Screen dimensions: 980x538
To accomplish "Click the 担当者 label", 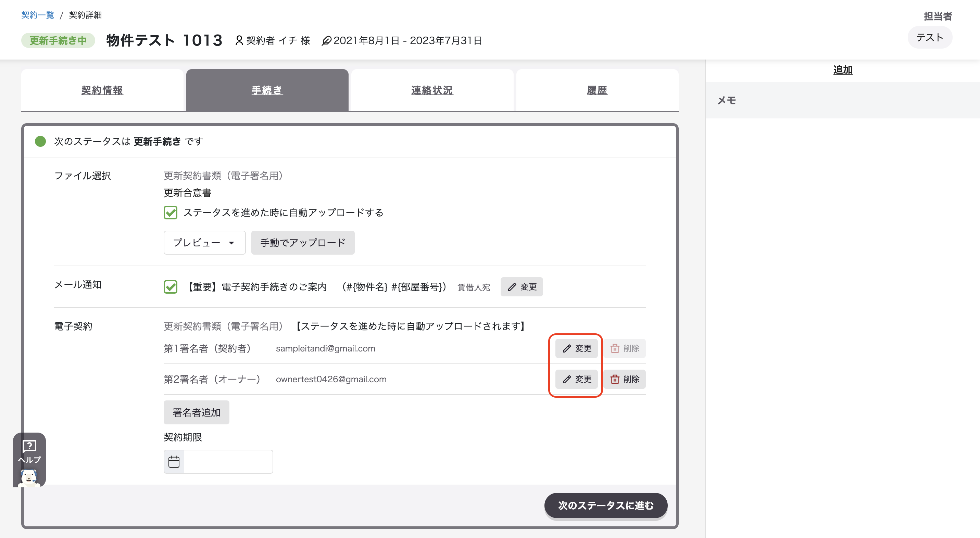I will coord(938,16).
